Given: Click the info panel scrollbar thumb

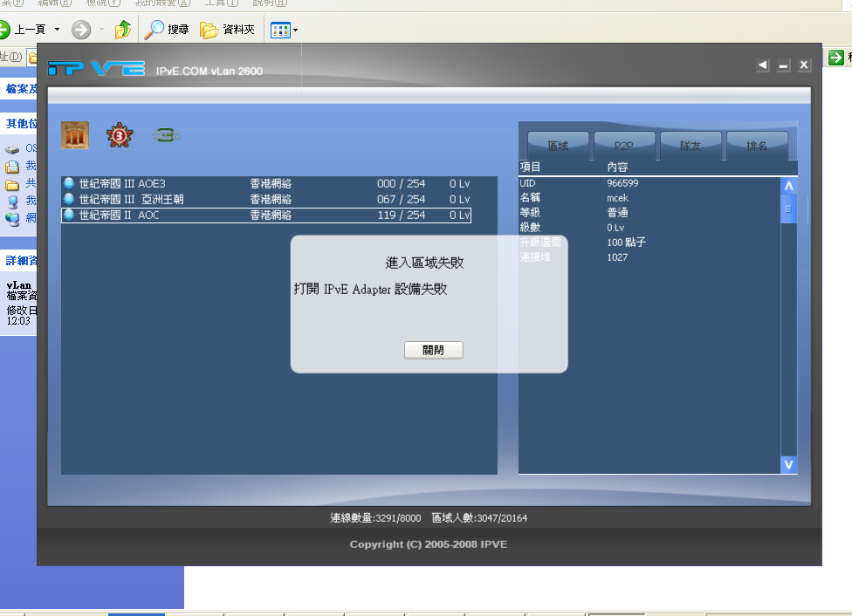Looking at the screenshot, I should (x=789, y=209).
